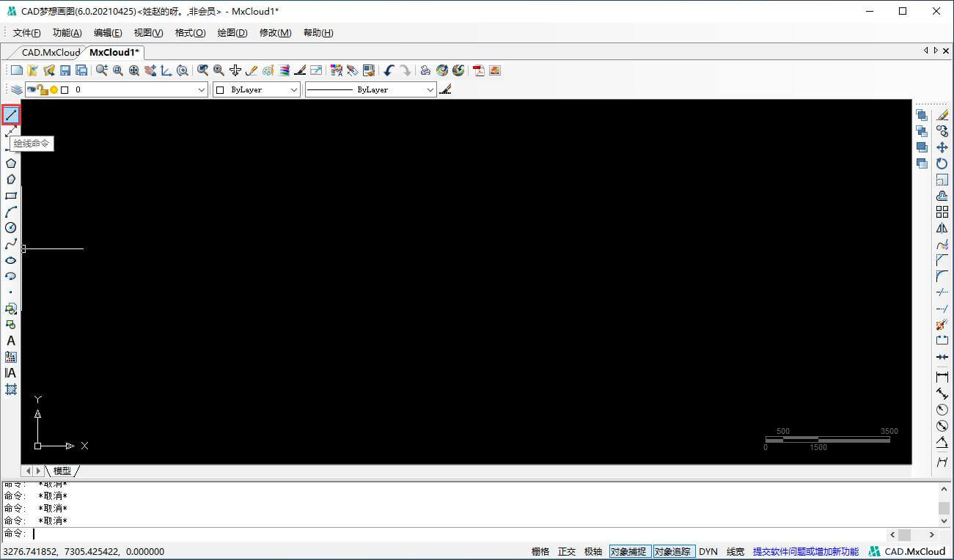
Task: Choose the rectangle drawing tool
Action: (x=11, y=196)
